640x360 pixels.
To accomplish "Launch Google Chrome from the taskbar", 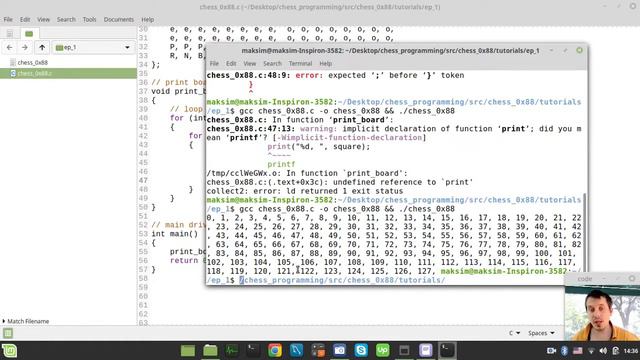I will [x=275, y=351].
